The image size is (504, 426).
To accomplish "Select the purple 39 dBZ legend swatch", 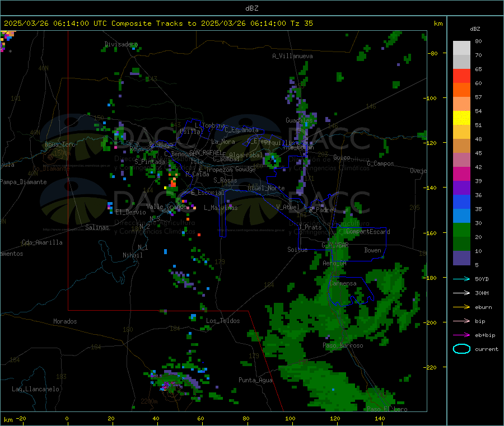I will (x=461, y=188).
